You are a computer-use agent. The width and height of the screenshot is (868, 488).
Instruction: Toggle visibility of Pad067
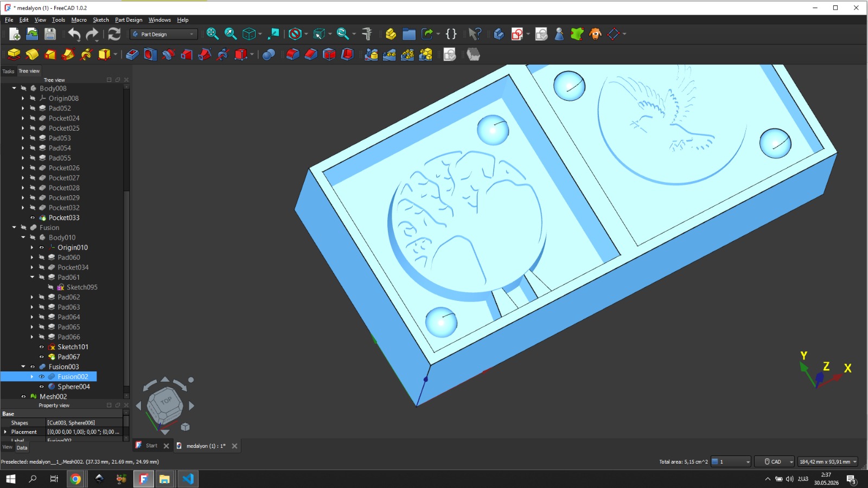pos(42,357)
